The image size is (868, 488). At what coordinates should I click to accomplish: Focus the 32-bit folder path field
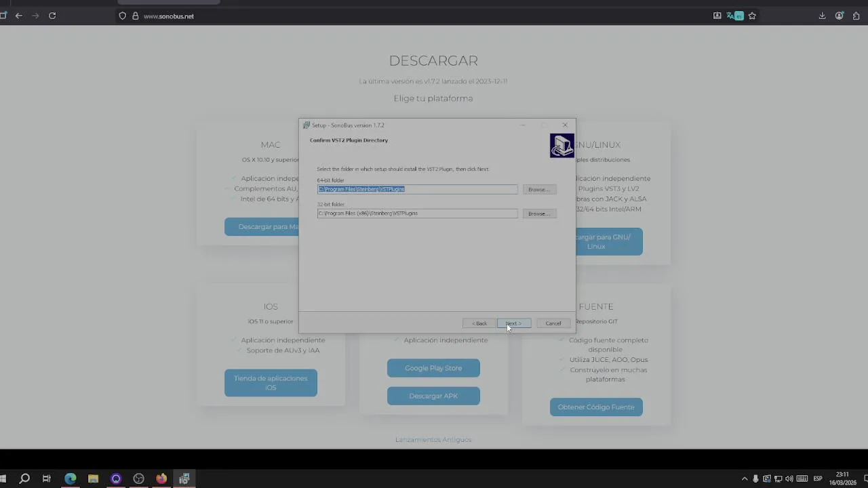click(417, 213)
